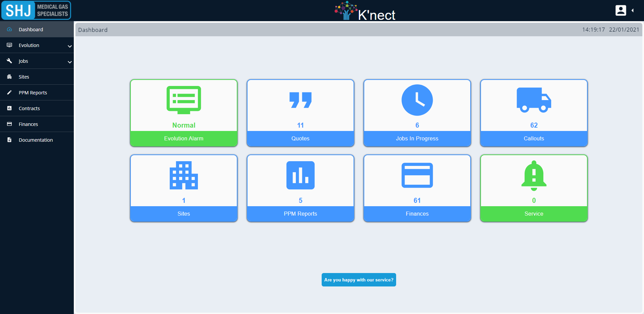The width and height of the screenshot is (644, 314).
Task: Select Dashboard in the sidebar
Action: pyautogui.click(x=37, y=29)
